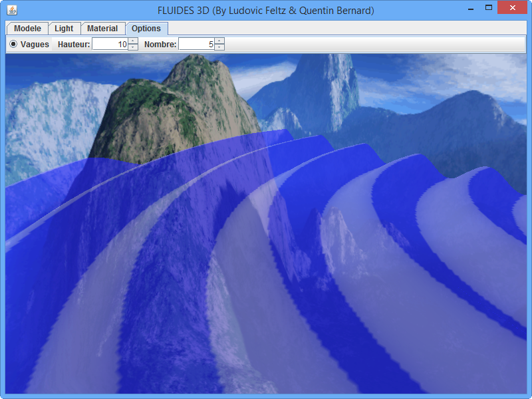
Task: Click the Hauteur: label
Action: tap(74, 45)
